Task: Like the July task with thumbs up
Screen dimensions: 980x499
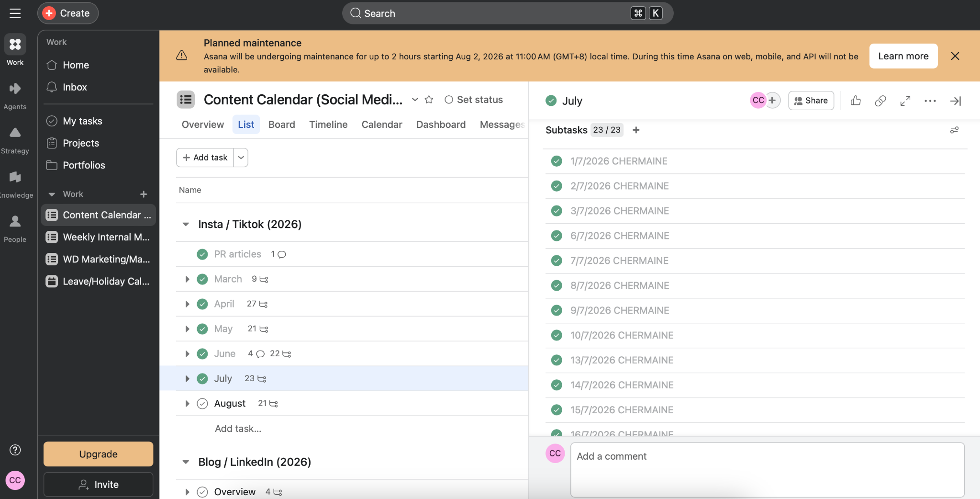Action: click(856, 101)
